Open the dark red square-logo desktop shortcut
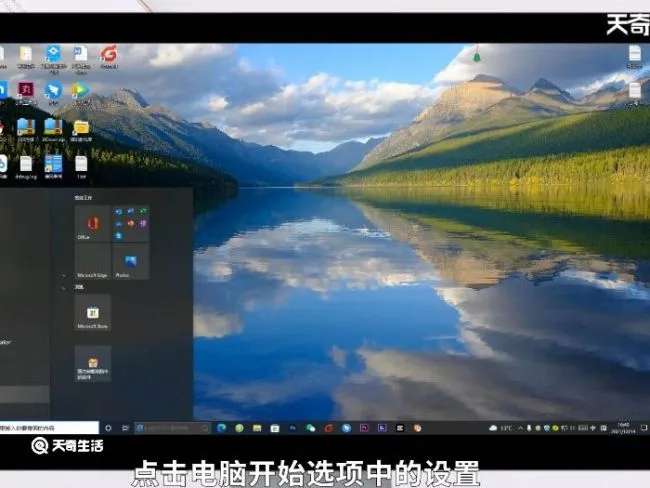This screenshot has width=650, height=488. click(x=26, y=94)
